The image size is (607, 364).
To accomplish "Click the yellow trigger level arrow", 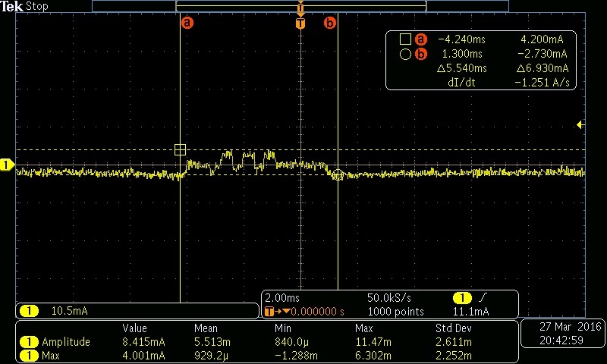I will coord(580,124).
